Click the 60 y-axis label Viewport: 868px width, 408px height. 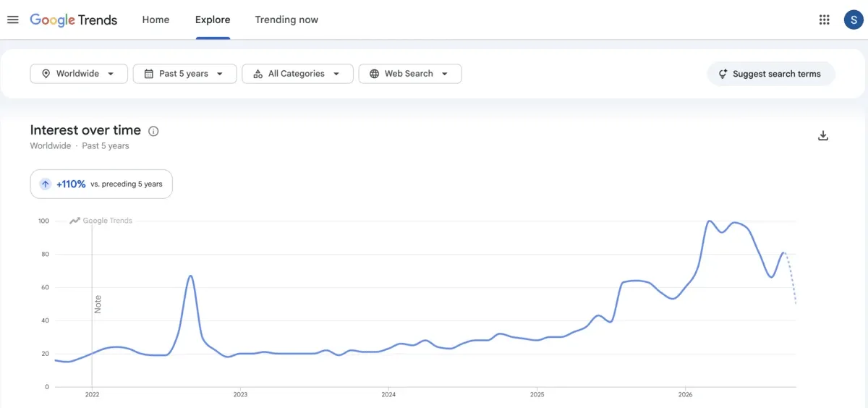[45, 288]
